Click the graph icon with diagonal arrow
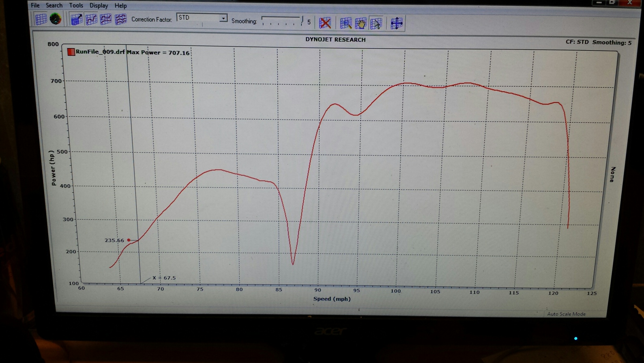644x363 pixels. click(76, 19)
